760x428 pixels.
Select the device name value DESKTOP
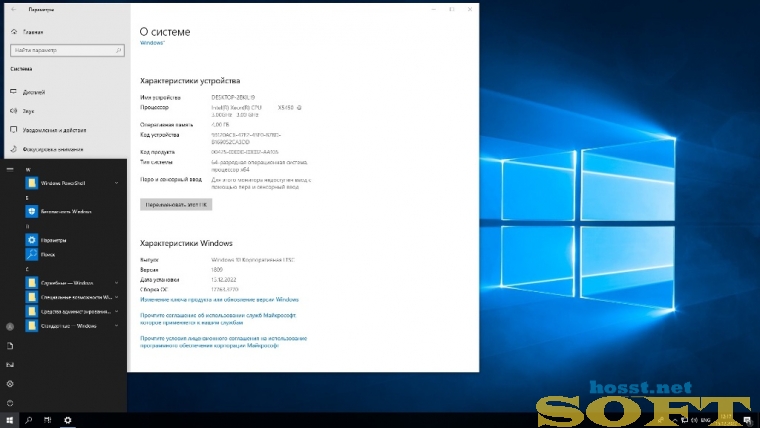(233, 97)
